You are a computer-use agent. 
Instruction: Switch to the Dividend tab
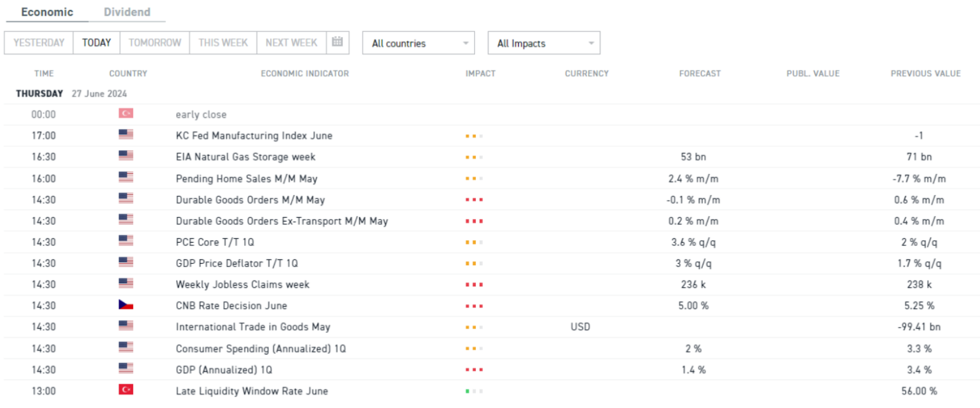coord(127,12)
